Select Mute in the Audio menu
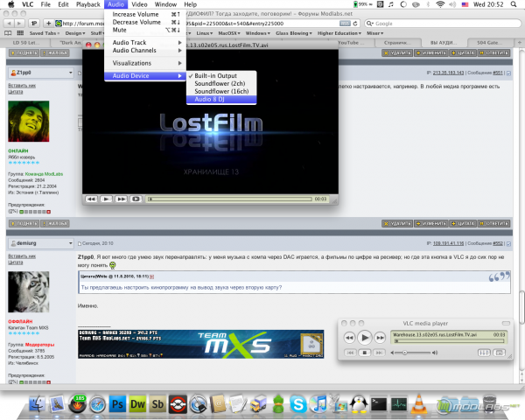Screen dimensions: 525x420 tap(145, 30)
